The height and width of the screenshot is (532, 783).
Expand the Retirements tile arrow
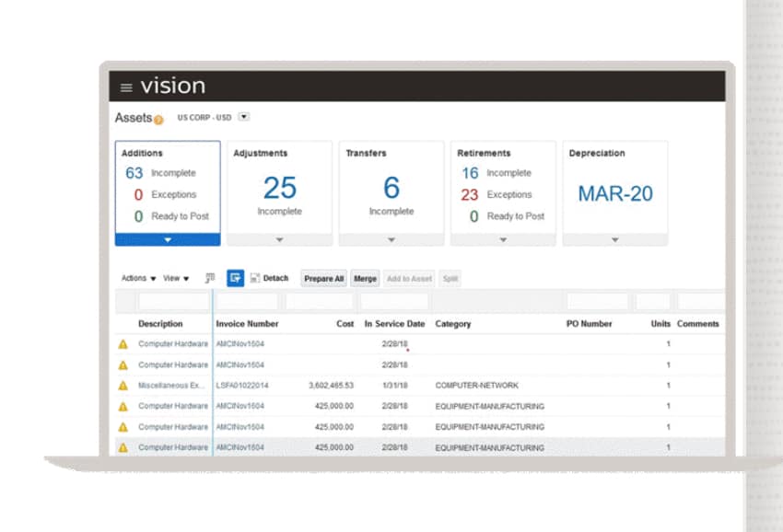[x=503, y=239]
